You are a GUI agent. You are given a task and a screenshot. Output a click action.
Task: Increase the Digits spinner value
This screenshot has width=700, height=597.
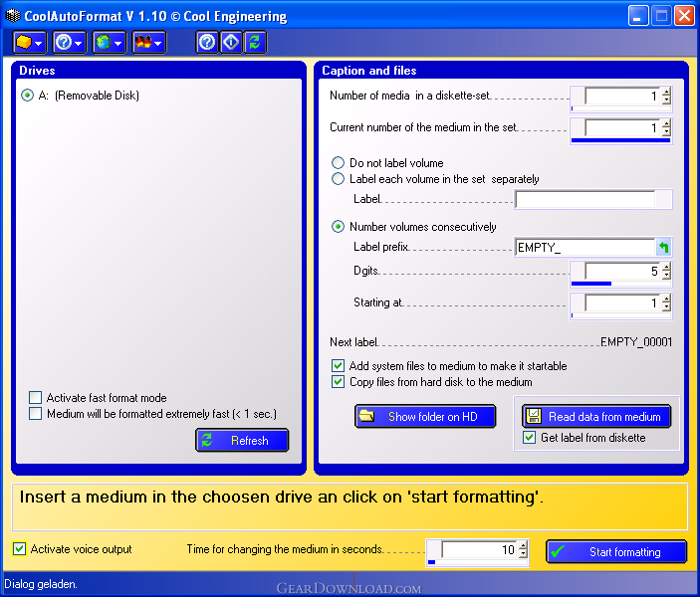(x=666, y=267)
